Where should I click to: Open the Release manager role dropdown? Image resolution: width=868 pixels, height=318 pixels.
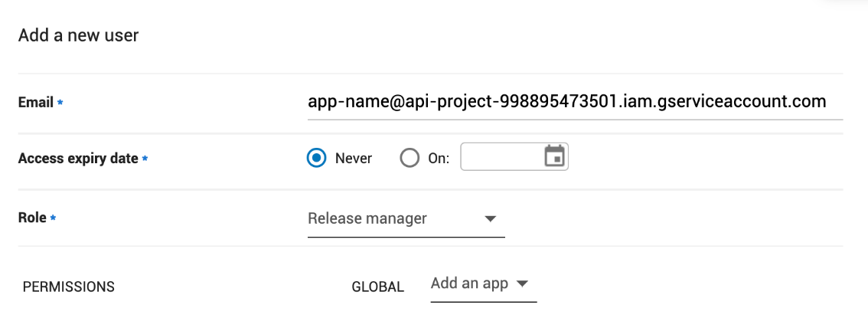[x=406, y=219]
